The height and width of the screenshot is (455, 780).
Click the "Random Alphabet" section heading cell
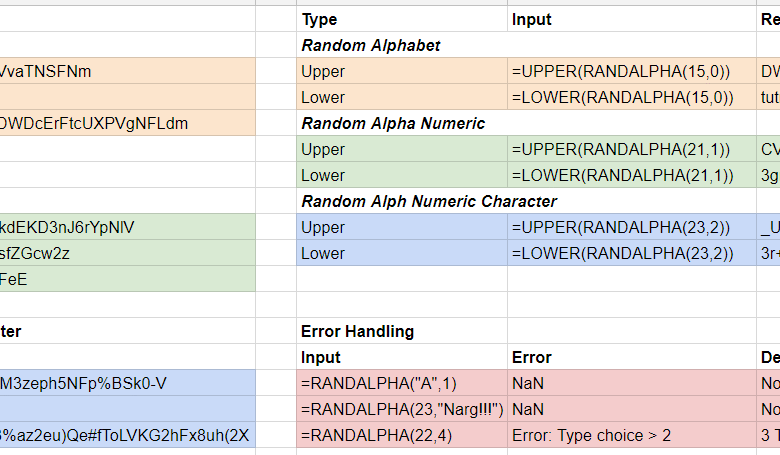400,45
